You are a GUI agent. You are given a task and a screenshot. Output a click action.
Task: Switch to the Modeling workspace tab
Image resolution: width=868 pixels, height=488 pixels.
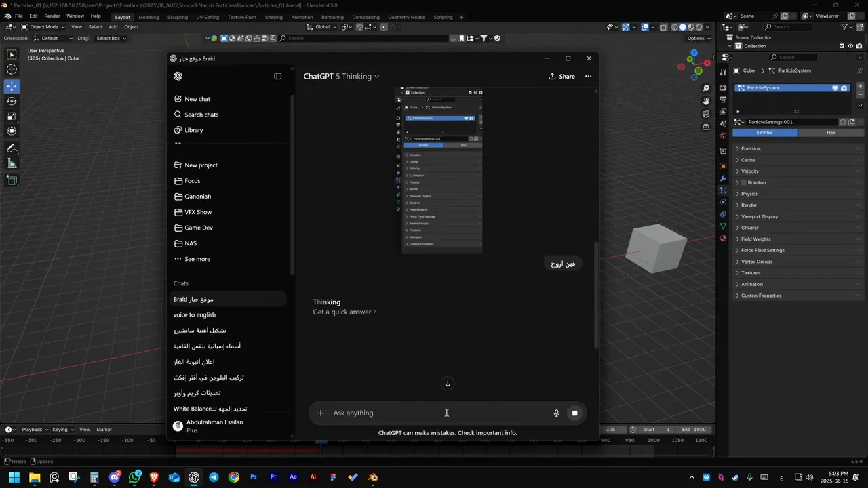tap(148, 17)
